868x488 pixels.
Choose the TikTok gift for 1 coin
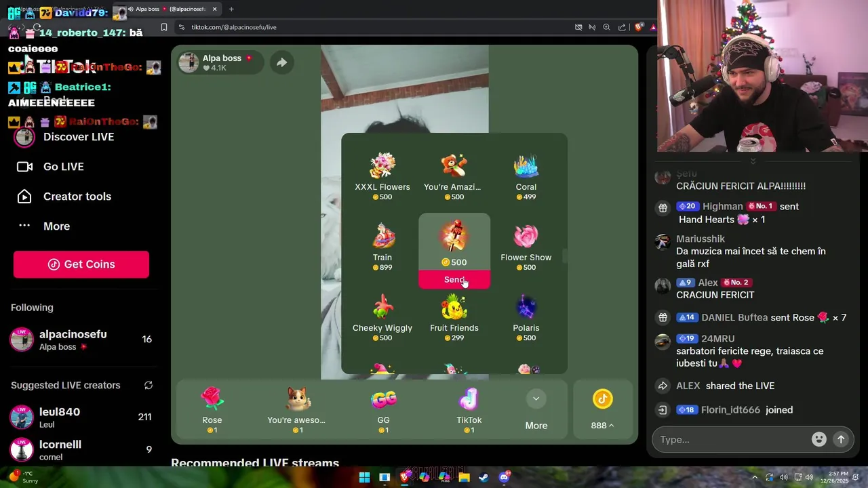469,409
